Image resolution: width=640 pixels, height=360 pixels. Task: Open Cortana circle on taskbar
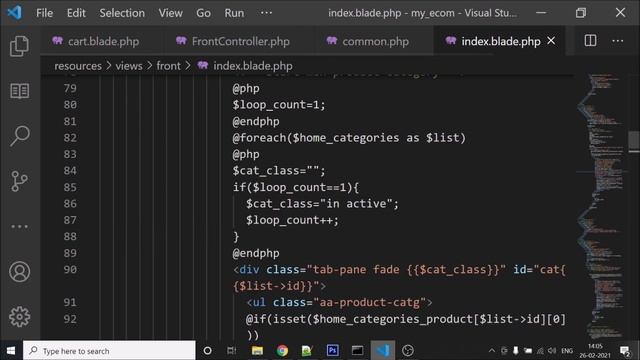click(x=207, y=351)
